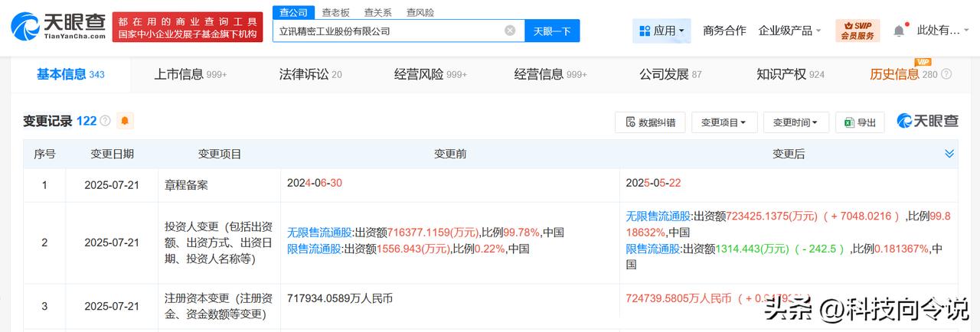Open the 知识产权 924 tab
The height and width of the screenshot is (332, 980).
coord(790,74)
